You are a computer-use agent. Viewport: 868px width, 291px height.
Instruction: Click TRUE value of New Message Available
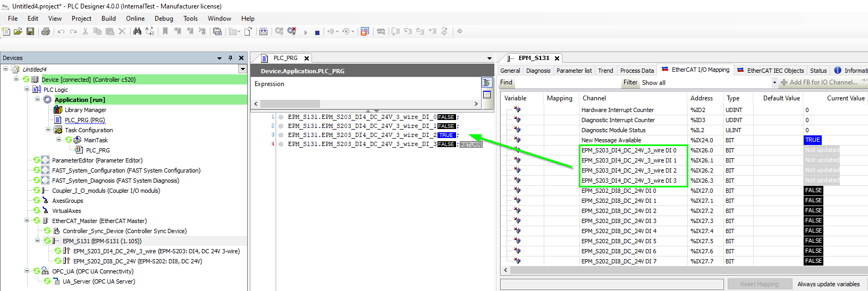[813, 140]
